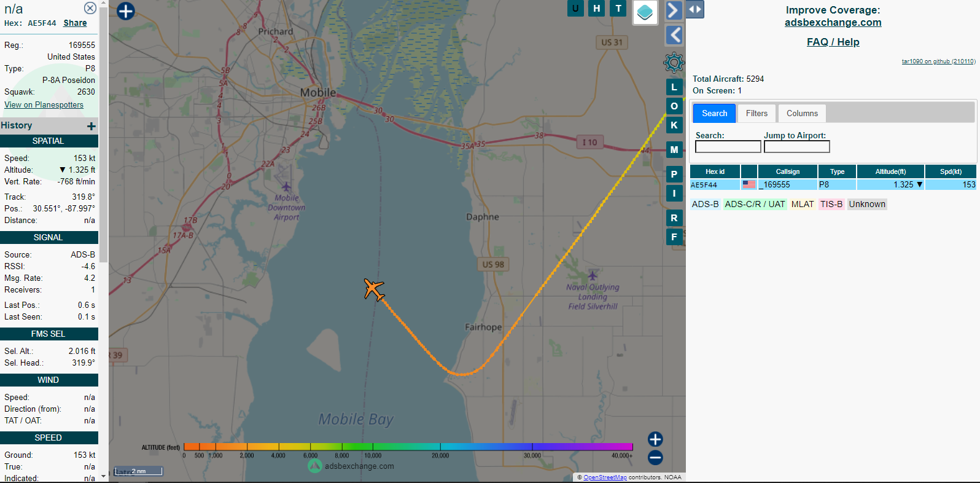The width and height of the screenshot is (980, 483).
Task: Open the map layers selector
Action: pos(645,12)
